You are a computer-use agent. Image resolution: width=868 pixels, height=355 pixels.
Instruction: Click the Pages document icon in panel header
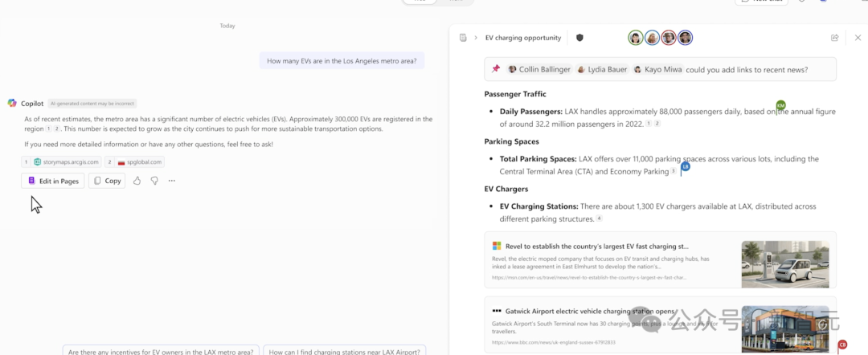click(x=463, y=38)
